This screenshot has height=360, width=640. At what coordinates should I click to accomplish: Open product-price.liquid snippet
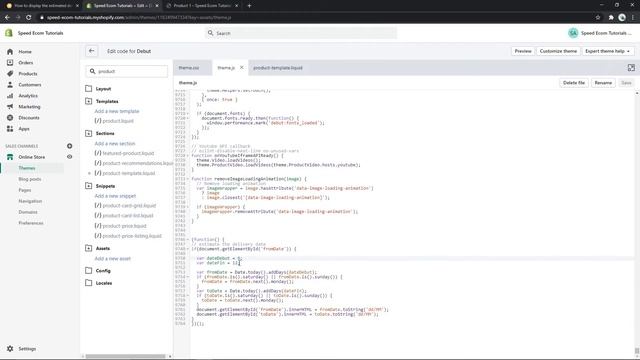click(120, 226)
